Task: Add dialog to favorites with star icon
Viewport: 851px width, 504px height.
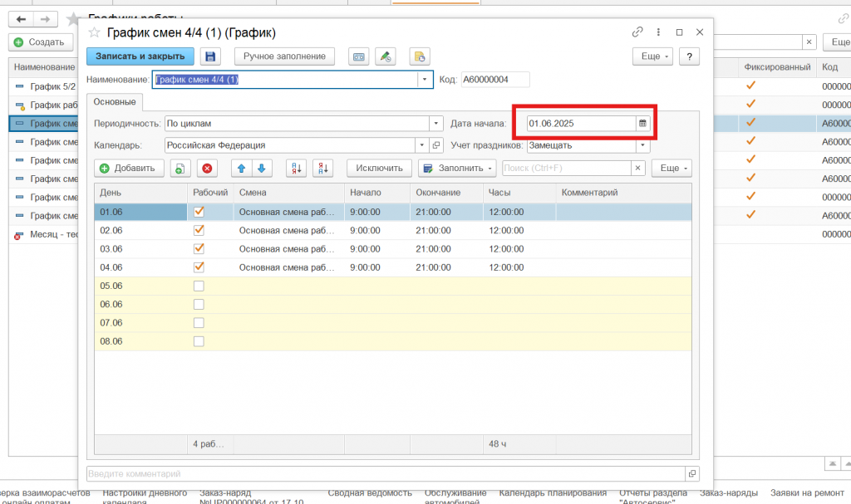Action: (94, 32)
